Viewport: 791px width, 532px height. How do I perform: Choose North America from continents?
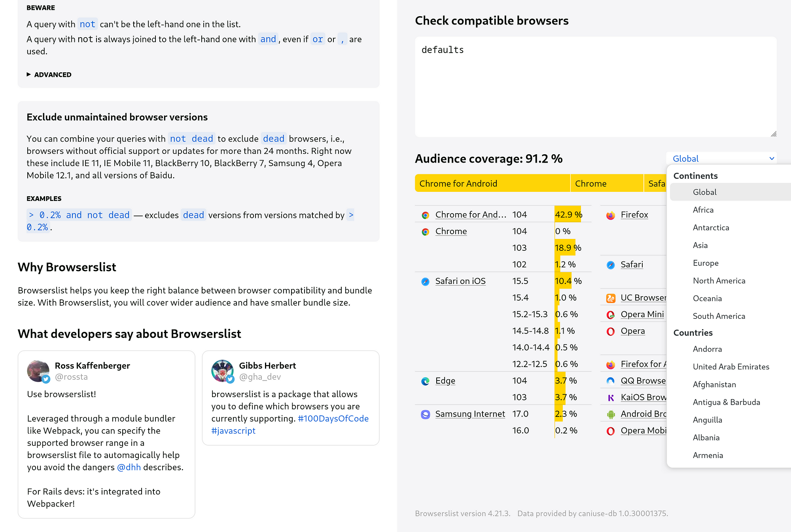pyautogui.click(x=730, y=280)
